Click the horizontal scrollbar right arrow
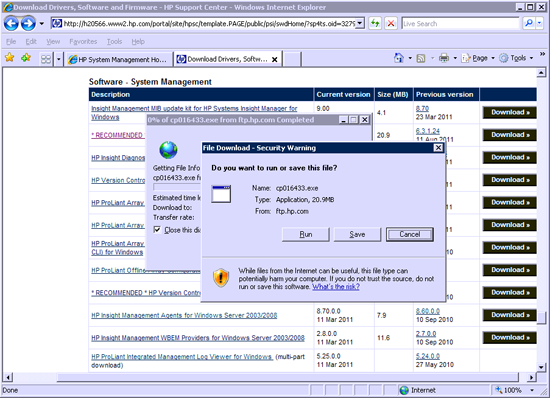Screen dimensions: 550x398 tap(532, 377)
